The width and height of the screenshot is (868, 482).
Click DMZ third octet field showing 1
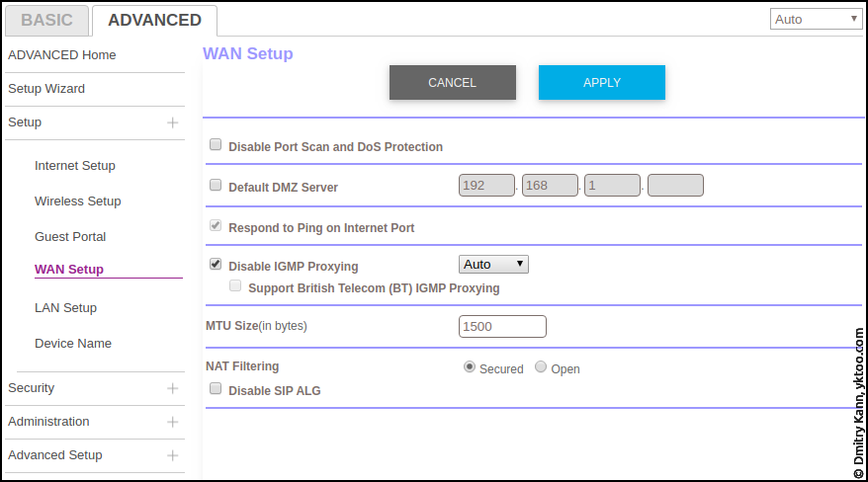pos(612,185)
